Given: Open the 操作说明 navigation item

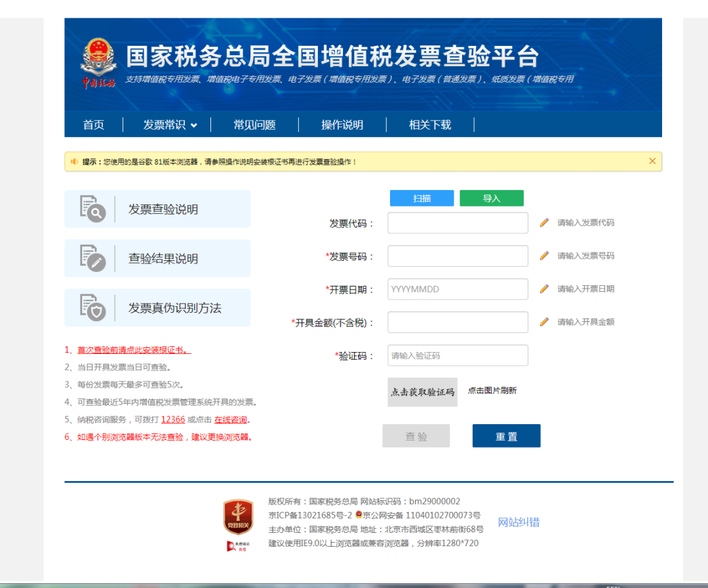Looking at the screenshot, I should [x=342, y=125].
